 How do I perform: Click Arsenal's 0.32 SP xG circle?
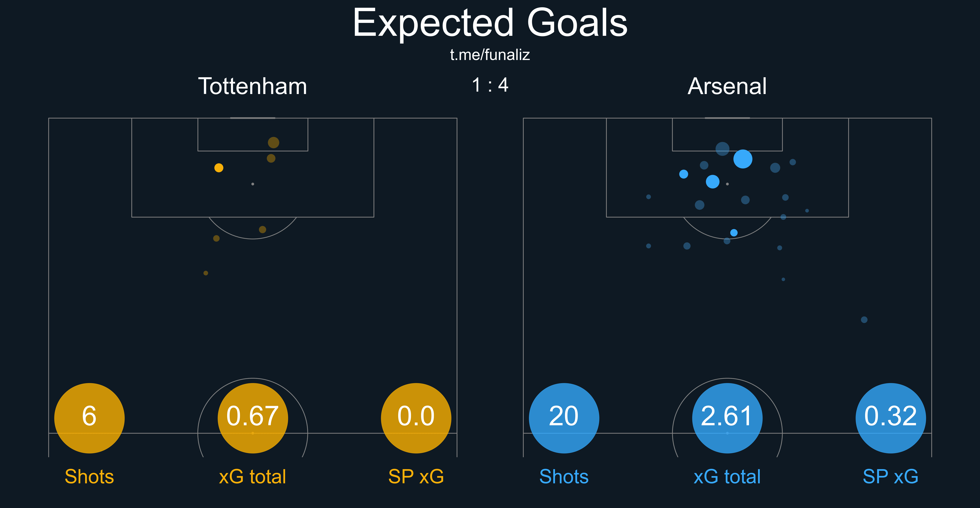click(890, 418)
